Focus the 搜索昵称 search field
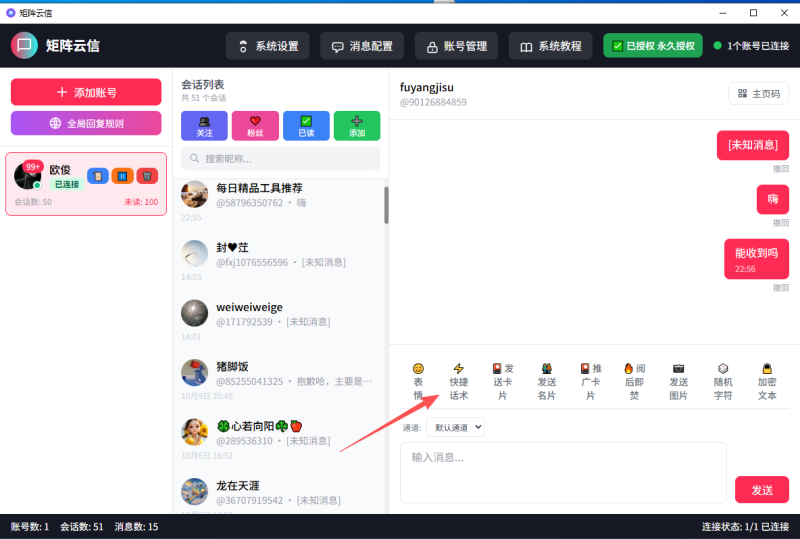Screen dimensions: 800x539 point(281,158)
